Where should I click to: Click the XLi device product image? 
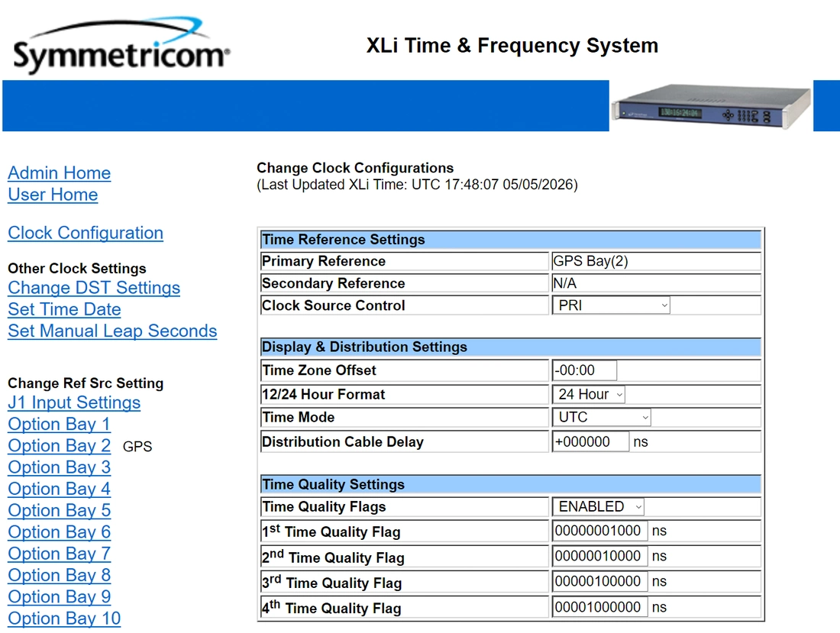point(711,106)
